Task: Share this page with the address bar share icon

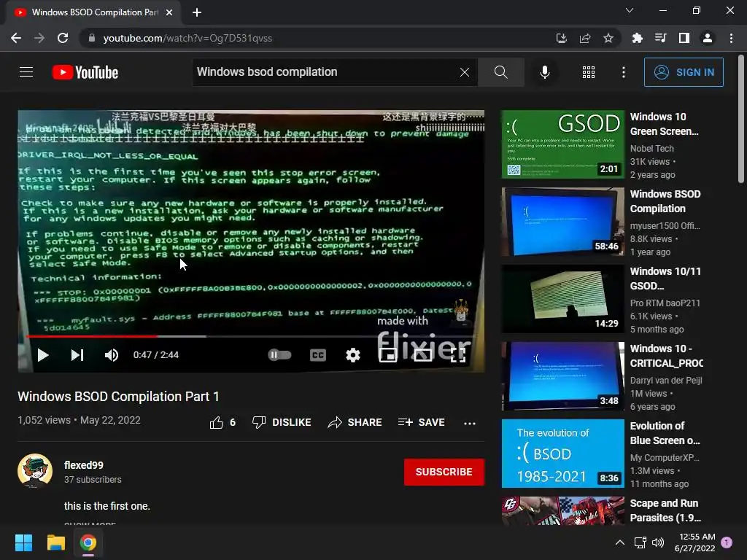Action: pyautogui.click(x=585, y=38)
